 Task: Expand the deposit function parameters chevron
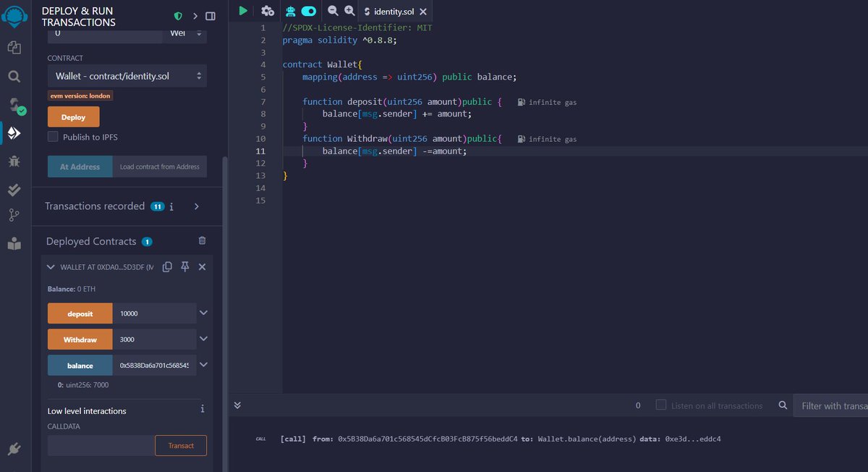(204, 313)
